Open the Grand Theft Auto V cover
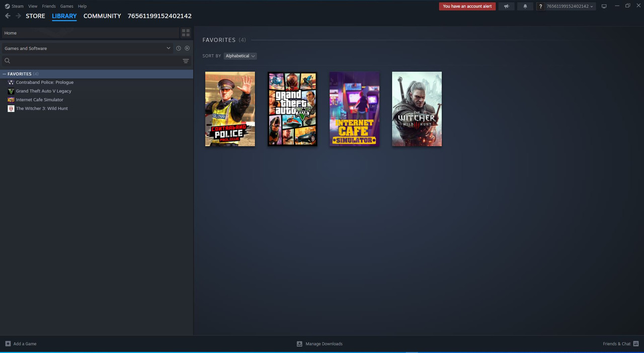The width and height of the screenshot is (644, 353). (x=292, y=109)
